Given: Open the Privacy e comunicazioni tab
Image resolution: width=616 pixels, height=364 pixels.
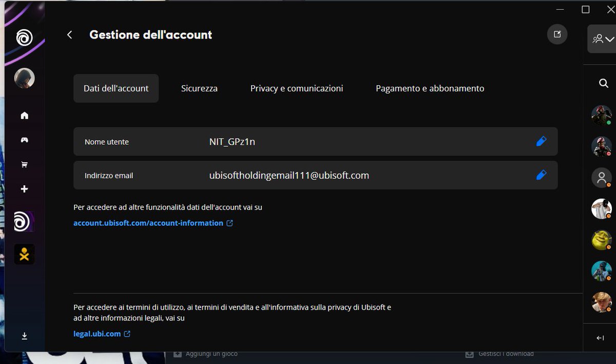Looking at the screenshot, I should pyautogui.click(x=297, y=88).
